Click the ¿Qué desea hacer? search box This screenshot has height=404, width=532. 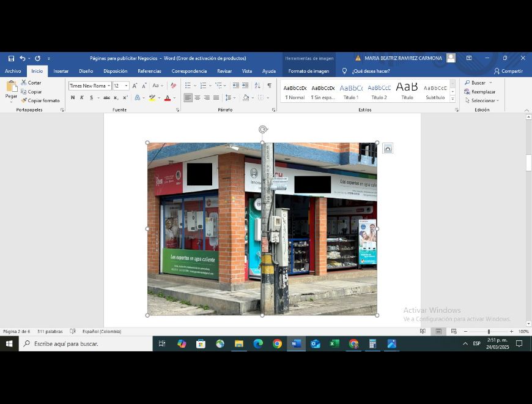[x=371, y=71]
